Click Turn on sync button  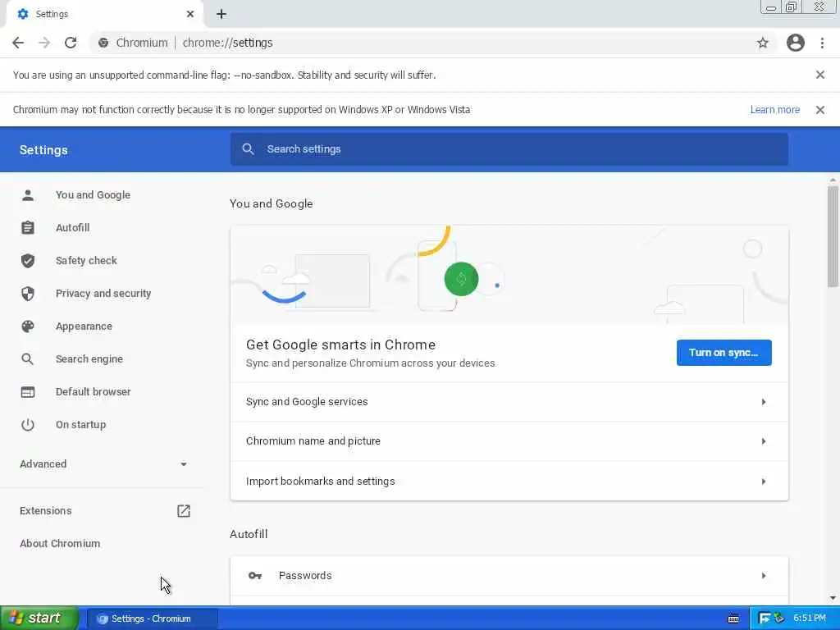[724, 353]
